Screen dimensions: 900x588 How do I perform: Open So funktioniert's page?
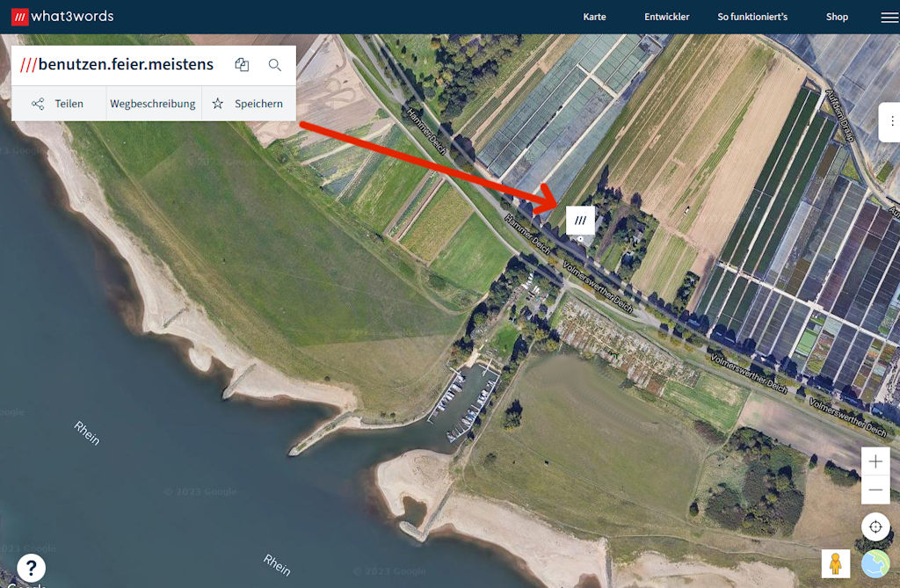point(752,17)
